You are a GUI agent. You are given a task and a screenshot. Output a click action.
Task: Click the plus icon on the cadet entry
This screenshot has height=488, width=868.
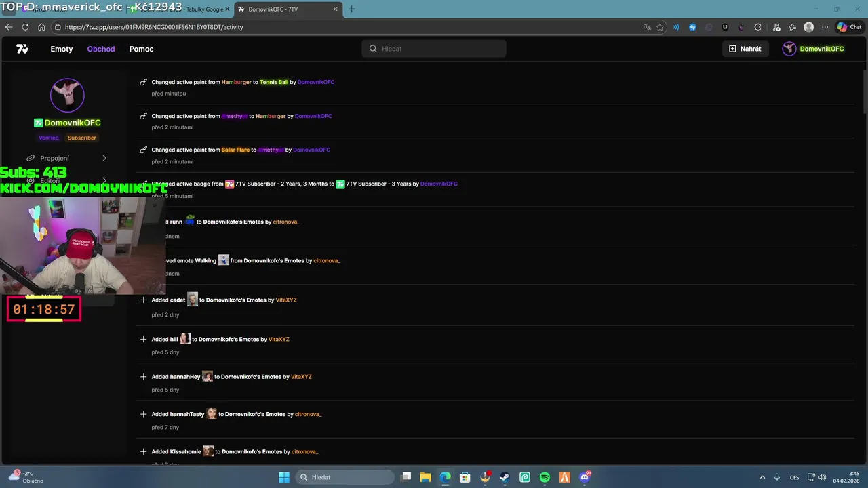click(x=143, y=300)
